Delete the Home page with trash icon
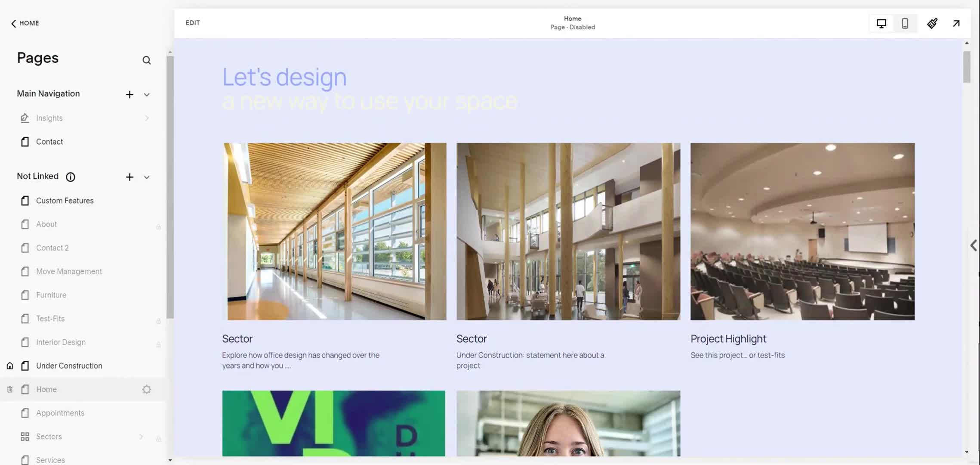The width and height of the screenshot is (980, 465). click(x=10, y=390)
